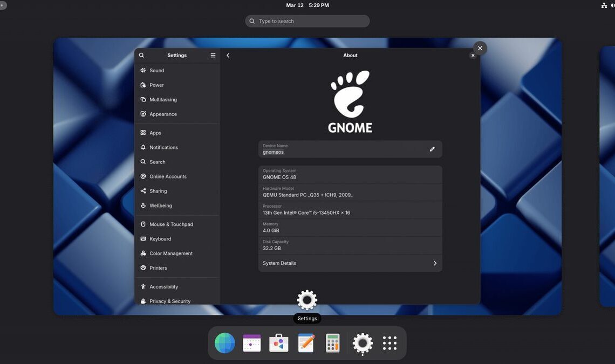Screen dimensions: 615x364
Task: Open Wellbeing settings
Action: 177,205
